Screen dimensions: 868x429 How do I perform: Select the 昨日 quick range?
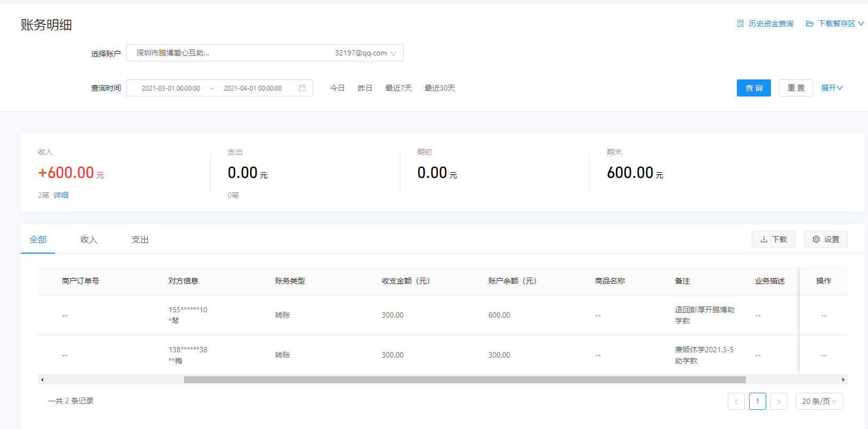coord(365,88)
